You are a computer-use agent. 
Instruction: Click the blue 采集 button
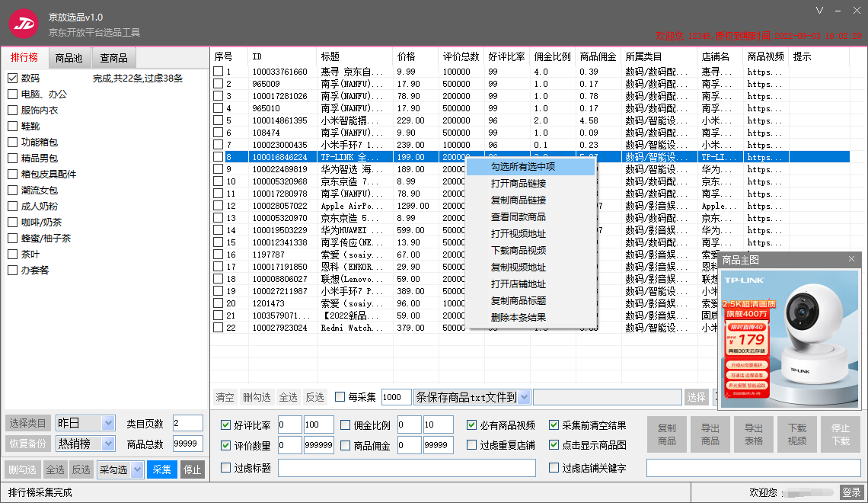161,469
